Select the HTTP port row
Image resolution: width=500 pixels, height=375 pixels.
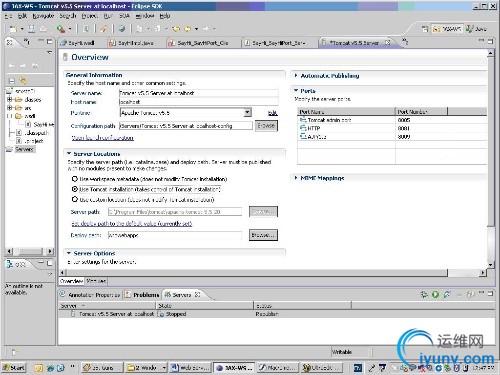click(x=392, y=128)
